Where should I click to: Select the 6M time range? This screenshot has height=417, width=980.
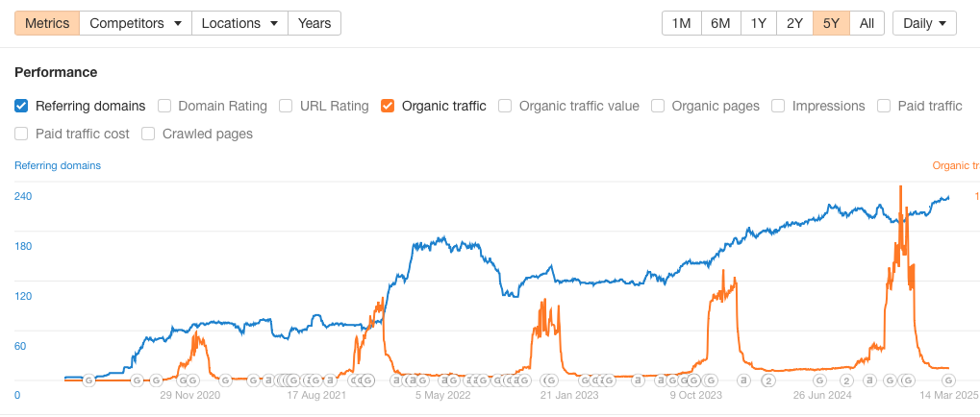(720, 23)
